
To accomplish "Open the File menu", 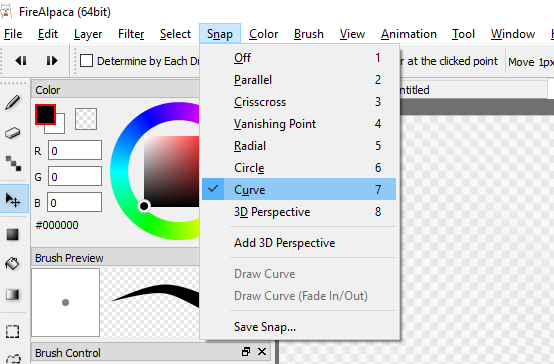I will [x=13, y=34].
